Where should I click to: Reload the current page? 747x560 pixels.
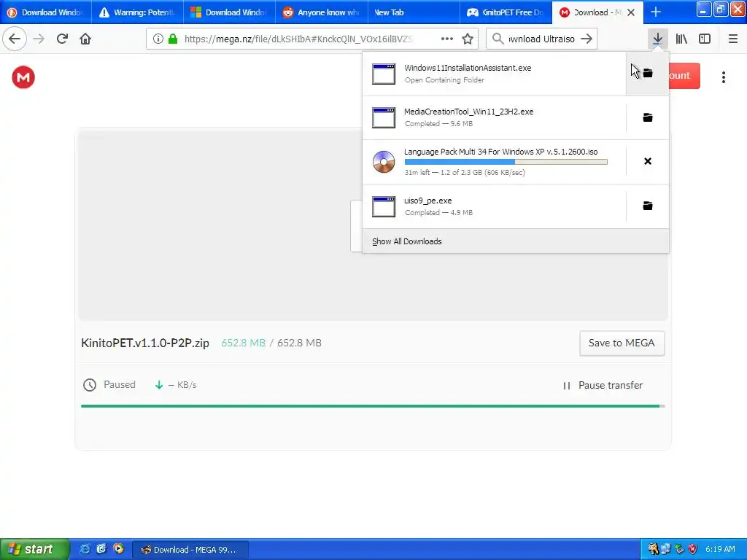(x=62, y=39)
